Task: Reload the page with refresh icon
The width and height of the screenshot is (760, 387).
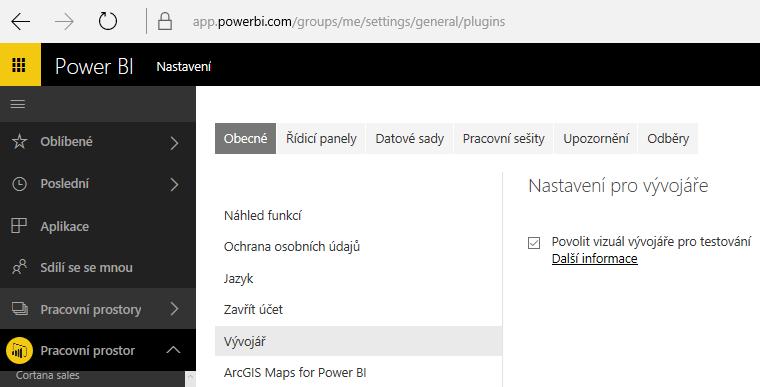Action: click(x=108, y=22)
